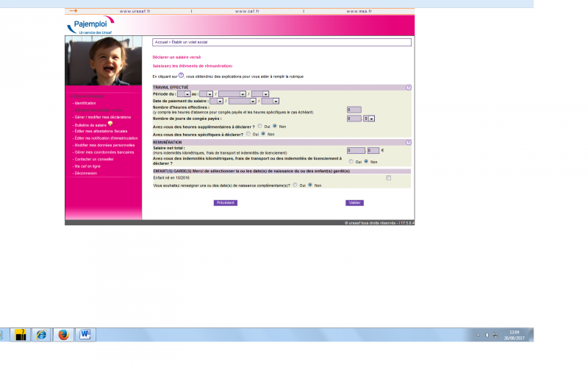The width and height of the screenshot is (588, 368).
Task: Select Oui for indemnités kilométriques
Action: tap(351, 161)
